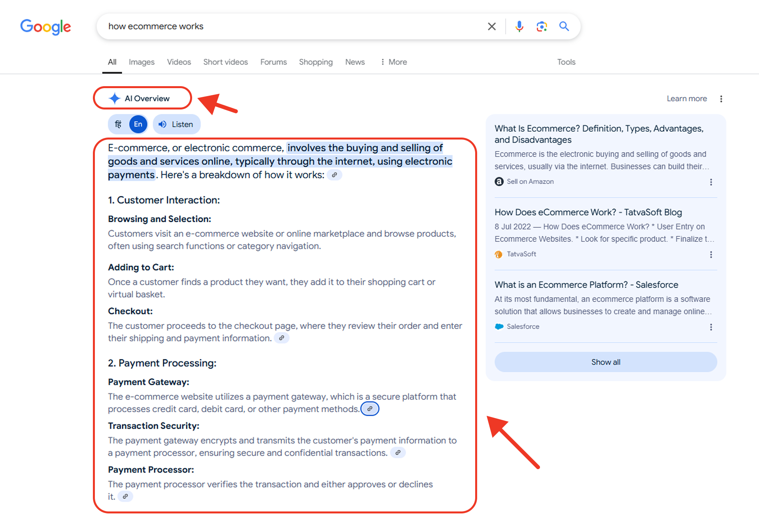Open the Learn more link
The image size is (759, 532).
pyautogui.click(x=687, y=99)
